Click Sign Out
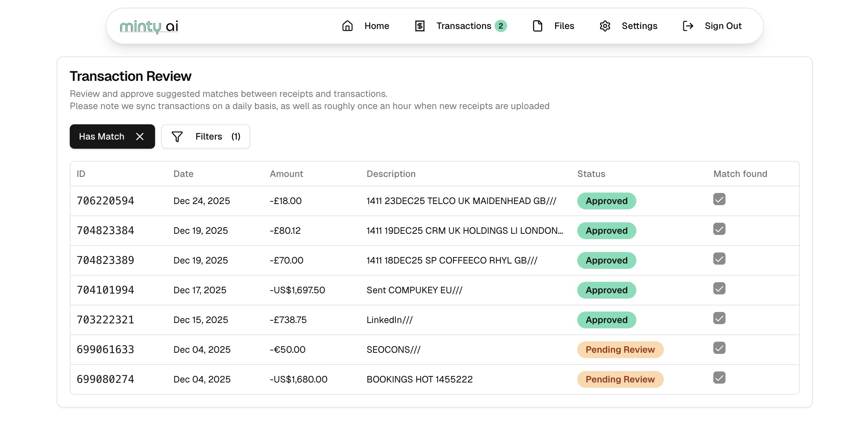The height and width of the screenshot is (421, 868). pyautogui.click(x=723, y=26)
